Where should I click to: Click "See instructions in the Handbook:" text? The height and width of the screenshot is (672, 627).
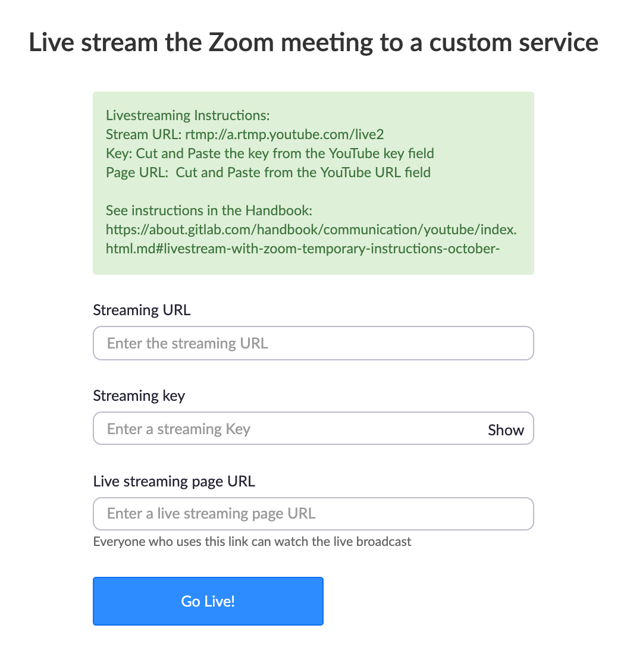(x=209, y=211)
